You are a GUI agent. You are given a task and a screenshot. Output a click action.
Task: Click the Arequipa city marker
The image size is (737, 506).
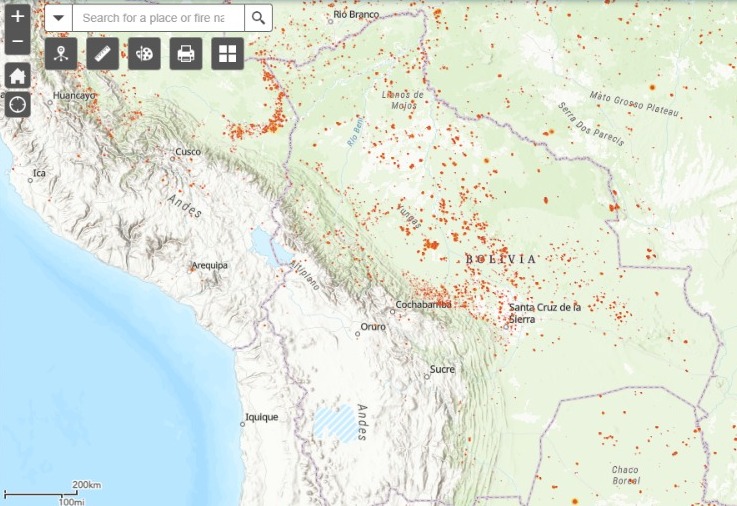[x=192, y=267]
